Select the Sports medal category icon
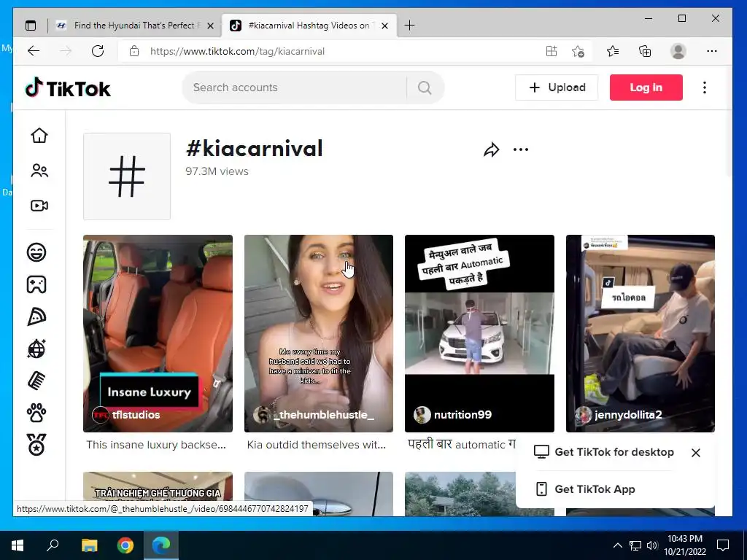The width and height of the screenshot is (747, 560). coord(36,445)
